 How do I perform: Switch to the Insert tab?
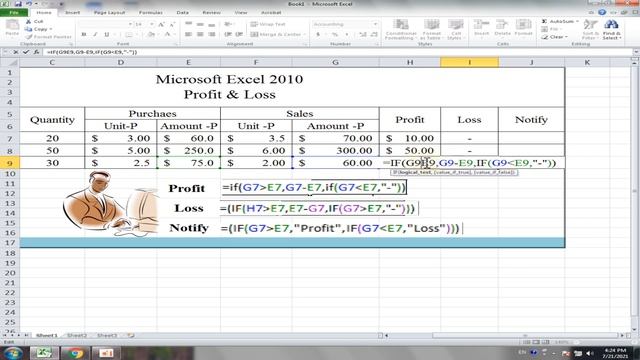[x=73, y=13]
